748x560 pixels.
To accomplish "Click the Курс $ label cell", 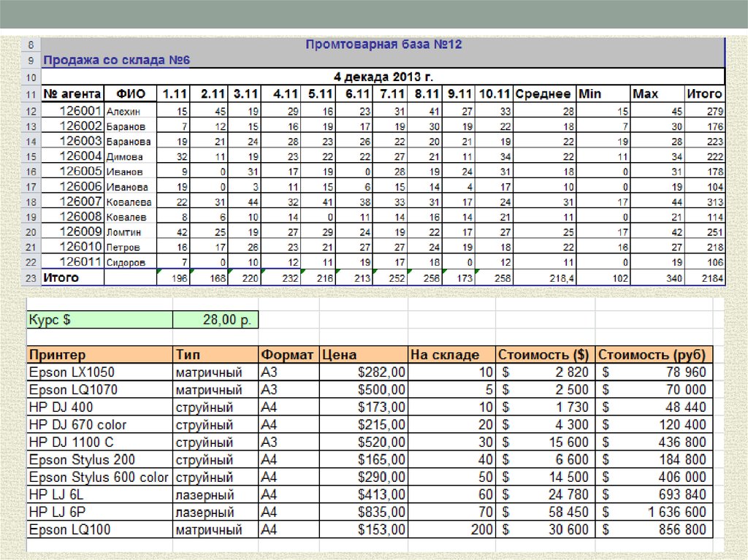I will coord(99,320).
